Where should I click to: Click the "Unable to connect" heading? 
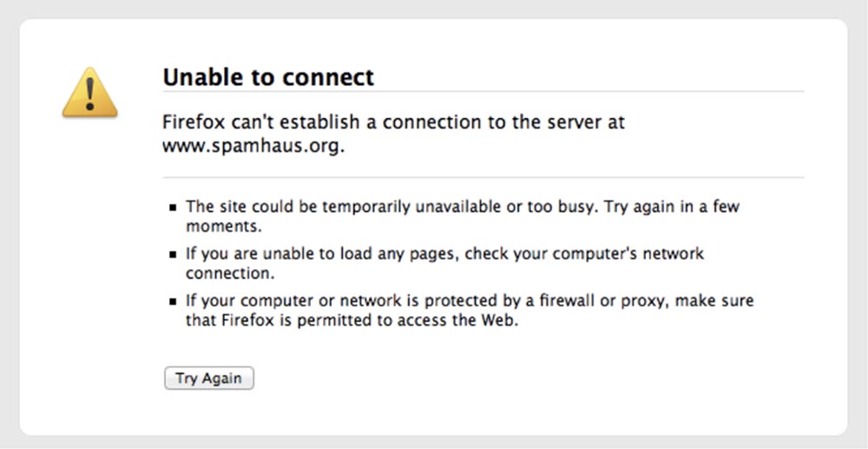click(268, 77)
